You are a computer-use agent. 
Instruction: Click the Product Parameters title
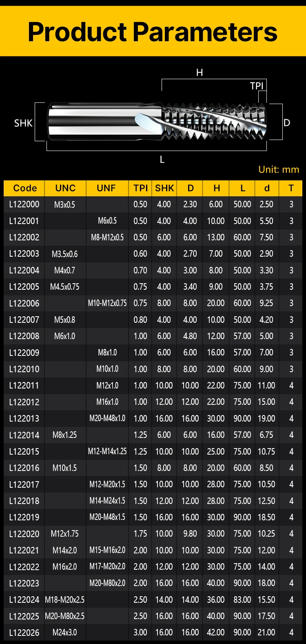click(153, 32)
